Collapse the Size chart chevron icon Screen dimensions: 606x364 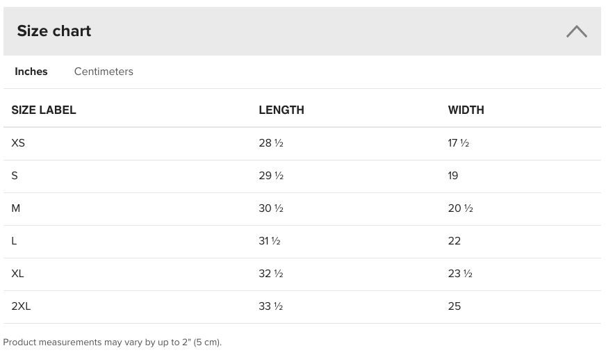[x=577, y=31]
